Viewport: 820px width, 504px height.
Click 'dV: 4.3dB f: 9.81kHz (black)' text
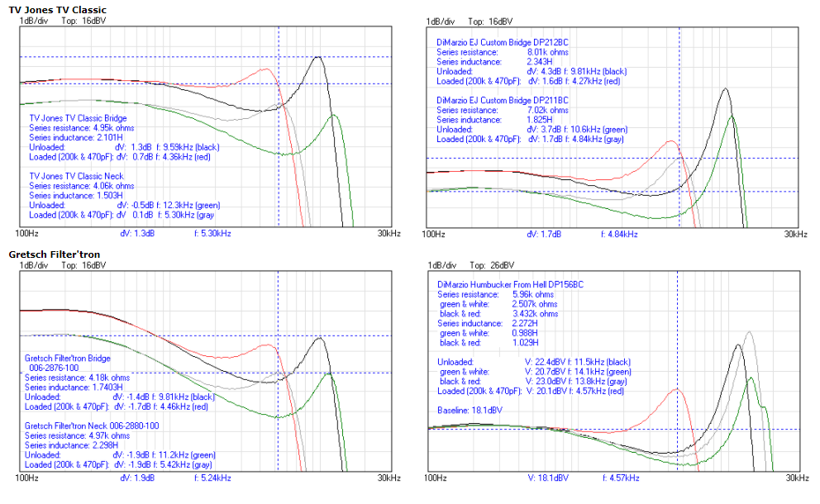[577, 72]
